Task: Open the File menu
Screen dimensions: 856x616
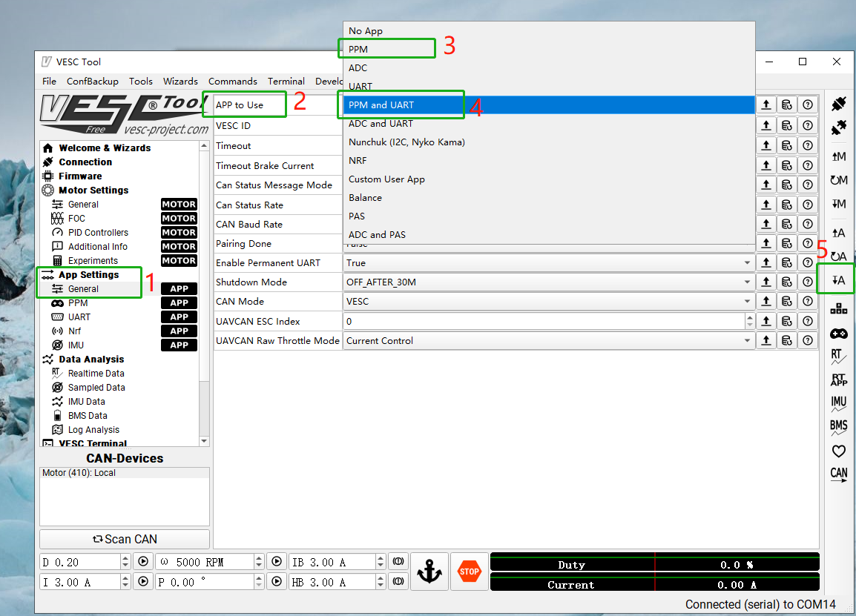Action: [x=49, y=82]
